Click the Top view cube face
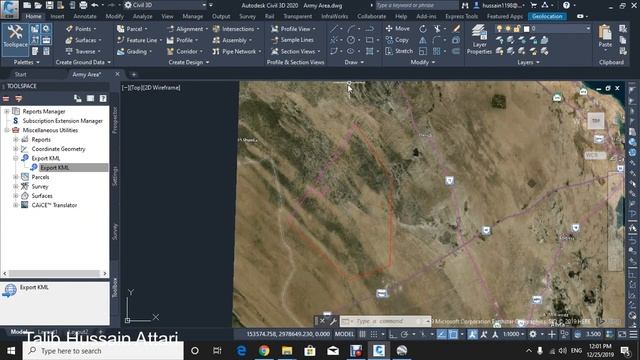The width and height of the screenshot is (640, 360). point(596,121)
